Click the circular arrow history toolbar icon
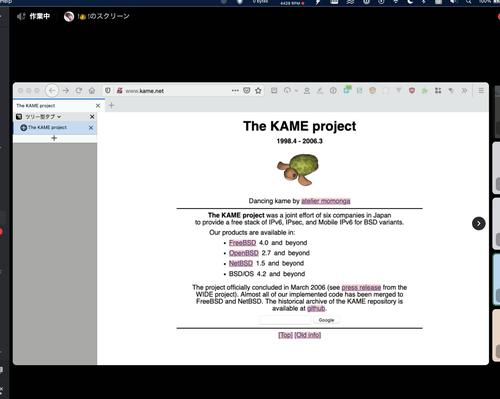 pos(287,90)
